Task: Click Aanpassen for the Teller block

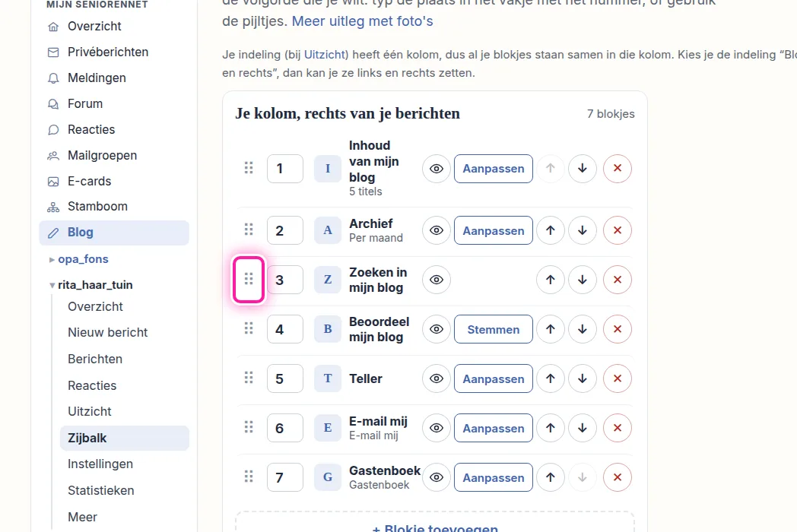Action: [x=494, y=378]
